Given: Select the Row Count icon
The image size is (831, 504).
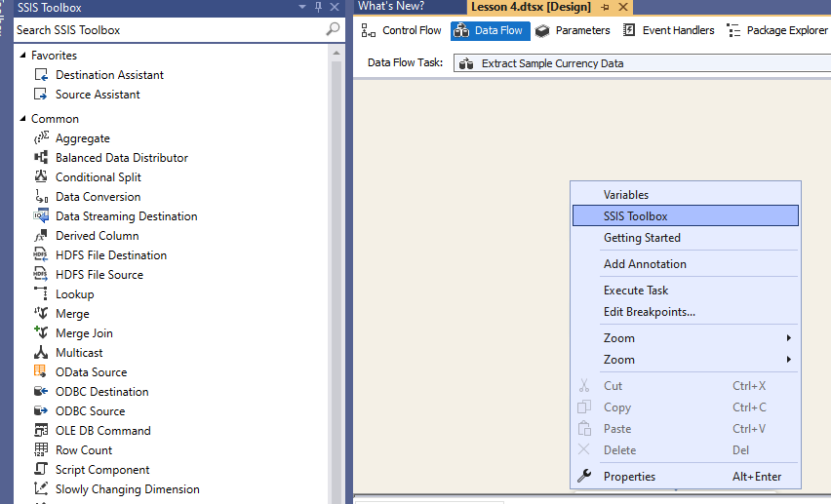Looking at the screenshot, I should point(41,450).
